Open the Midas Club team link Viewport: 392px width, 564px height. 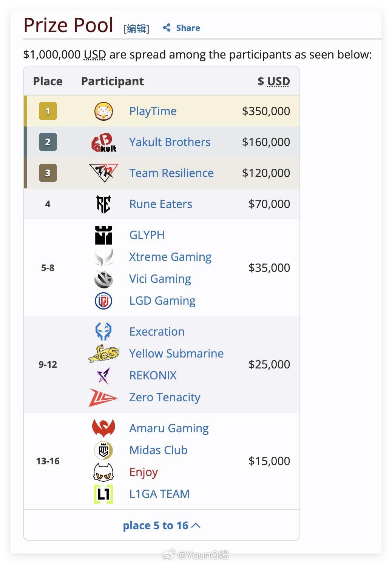tap(158, 450)
